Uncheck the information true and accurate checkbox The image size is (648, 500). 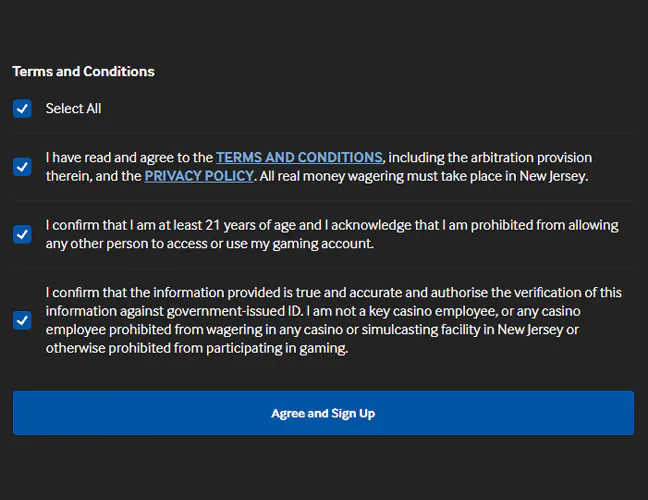tap(22, 320)
